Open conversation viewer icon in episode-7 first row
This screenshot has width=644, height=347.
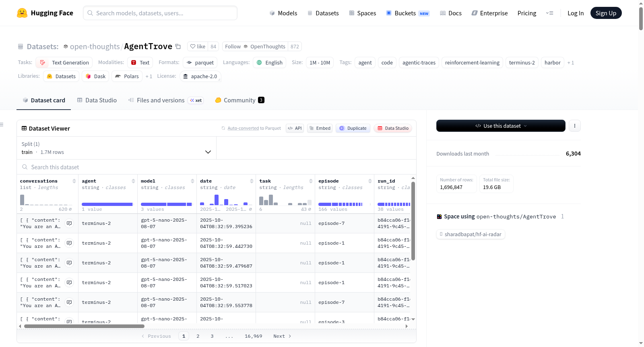[x=69, y=223]
